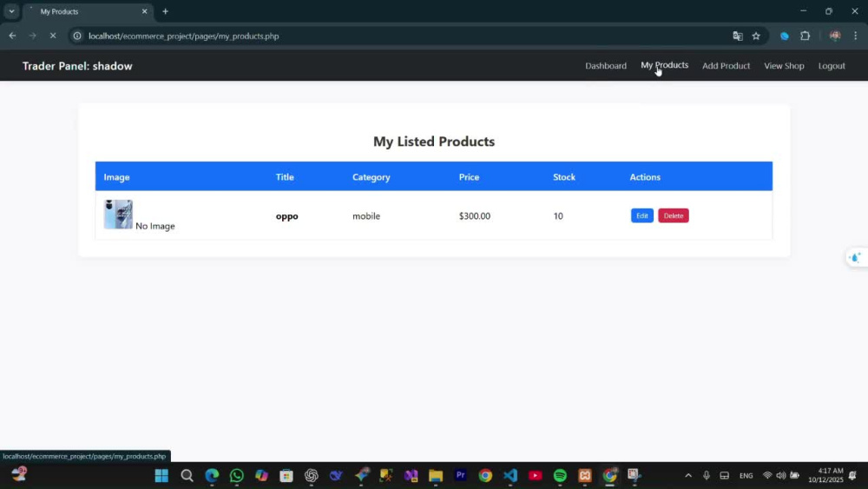Click the Actions column header

(645, 177)
